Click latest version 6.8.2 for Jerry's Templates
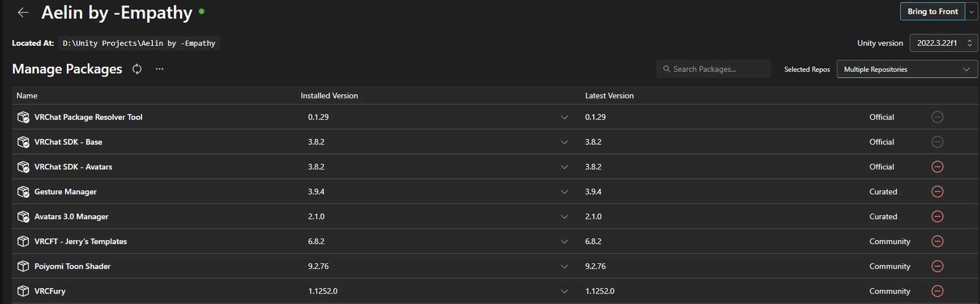 [x=593, y=241]
